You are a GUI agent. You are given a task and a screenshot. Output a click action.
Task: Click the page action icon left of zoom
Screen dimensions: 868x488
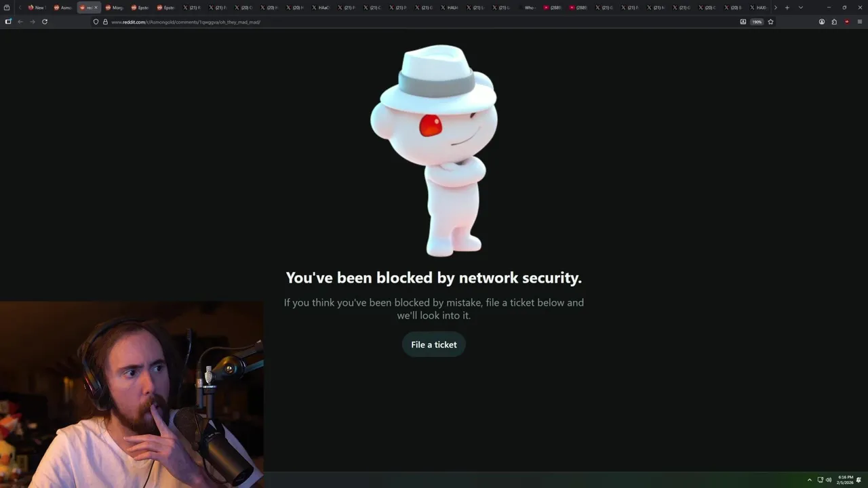tap(743, 22)
